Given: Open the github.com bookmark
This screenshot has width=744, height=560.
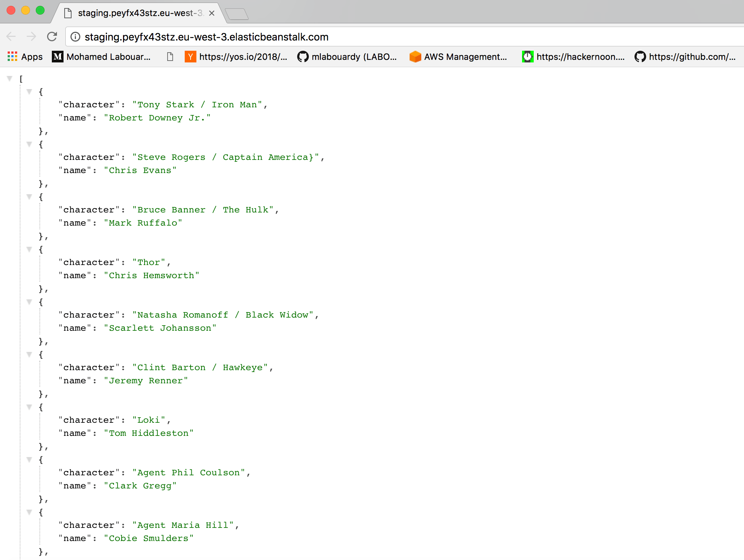Looking at the screenshot, I should [x=685, y=57].
